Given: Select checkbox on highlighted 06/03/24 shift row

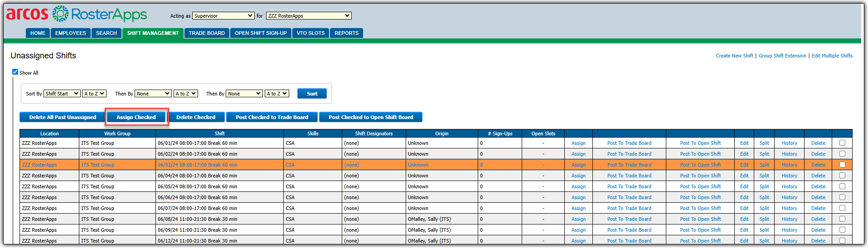Looking at the screenshot, I should coord(842,165).
